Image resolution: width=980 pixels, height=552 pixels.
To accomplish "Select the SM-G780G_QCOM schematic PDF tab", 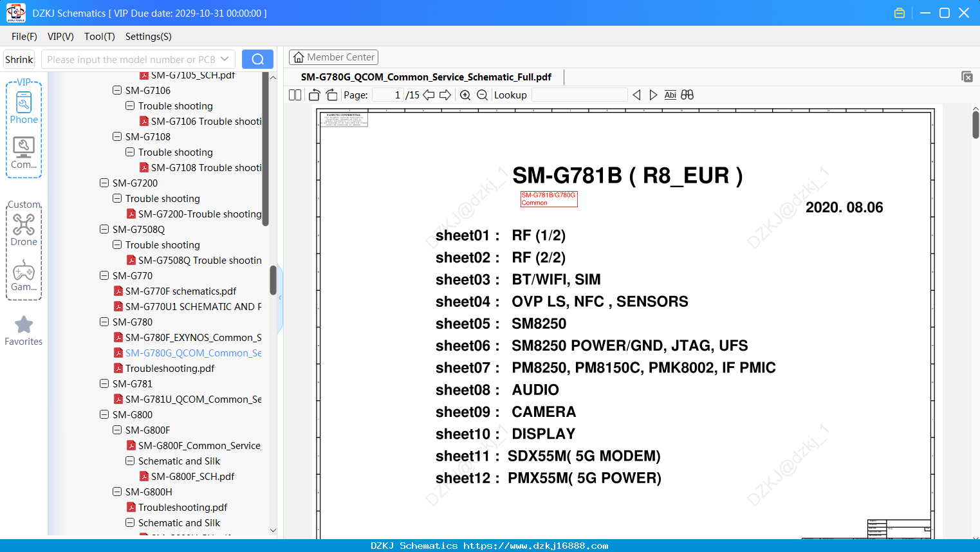I will coord(426,77).
